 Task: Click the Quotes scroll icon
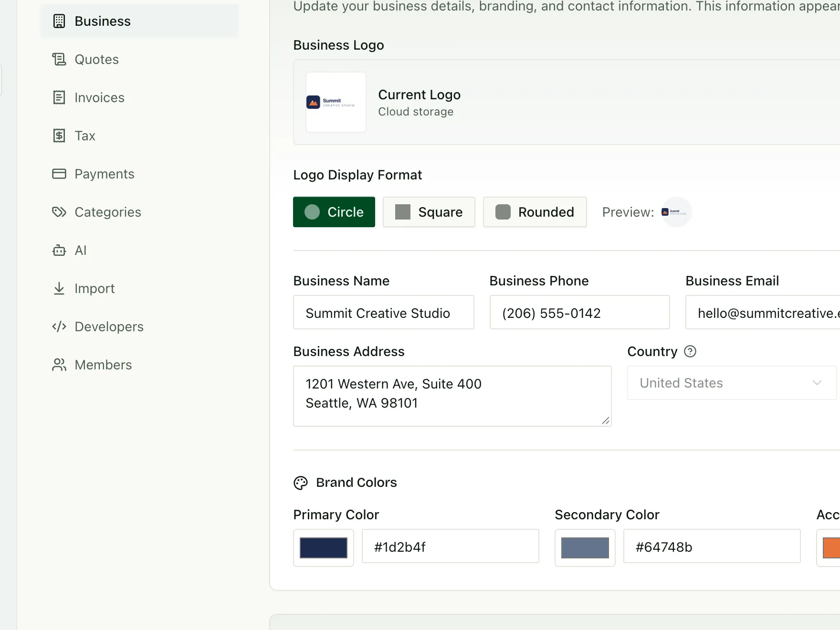59,59
